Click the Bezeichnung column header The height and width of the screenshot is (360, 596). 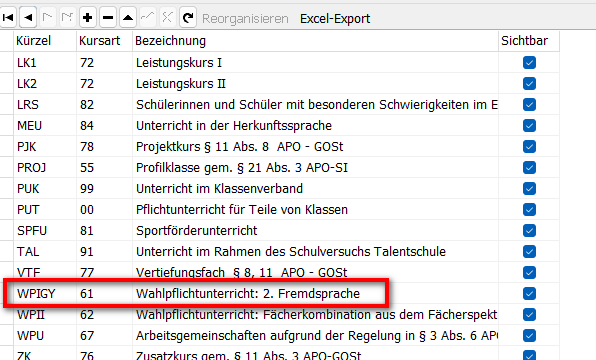[315, 41]
